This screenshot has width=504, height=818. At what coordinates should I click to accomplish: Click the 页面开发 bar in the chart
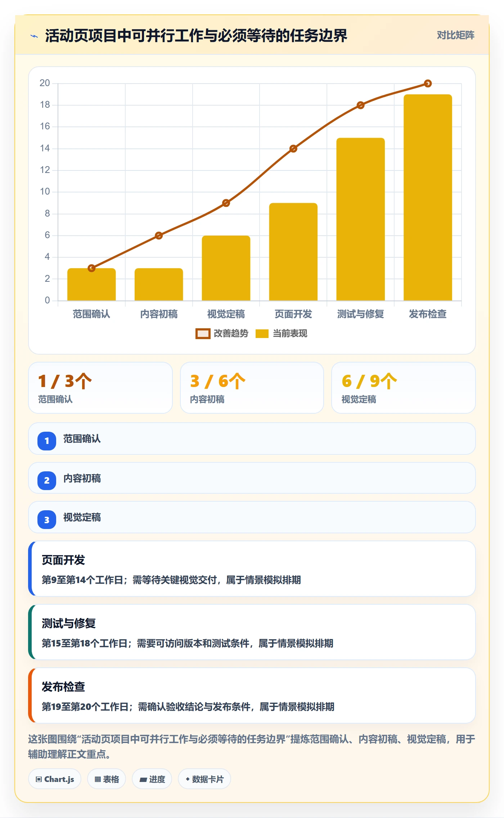coord(293,252)
